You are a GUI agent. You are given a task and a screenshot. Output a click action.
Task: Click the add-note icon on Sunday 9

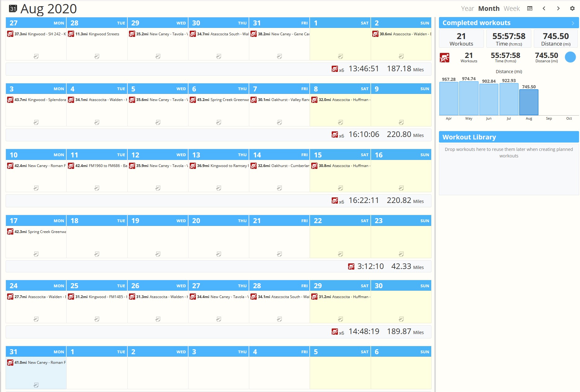[401, 122]
